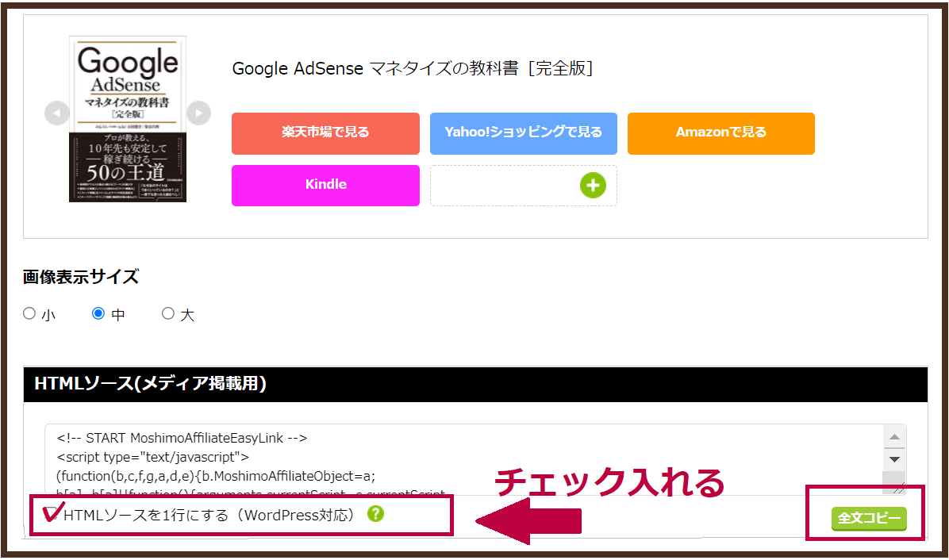The height and width of the screenshot is (560, 949).
Task: Click the HTMLソース(メディア掲載用) header
Action: coord(475,383)
